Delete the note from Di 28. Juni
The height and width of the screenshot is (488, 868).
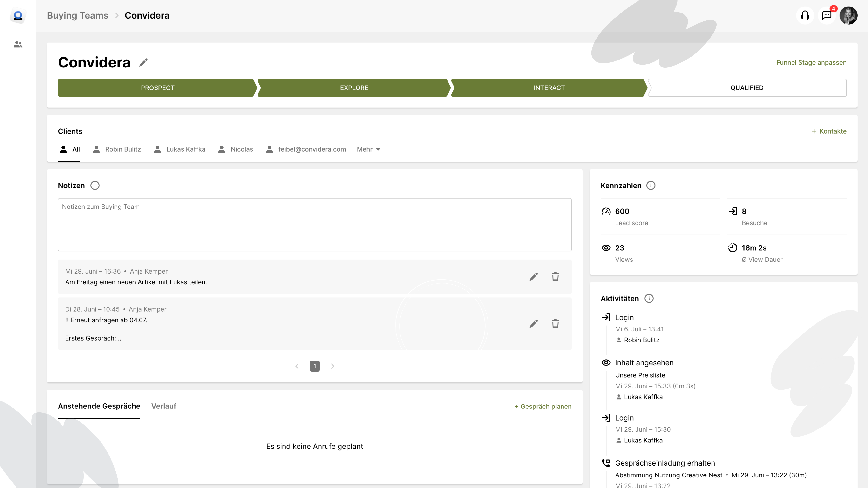[x=555, y=324]
